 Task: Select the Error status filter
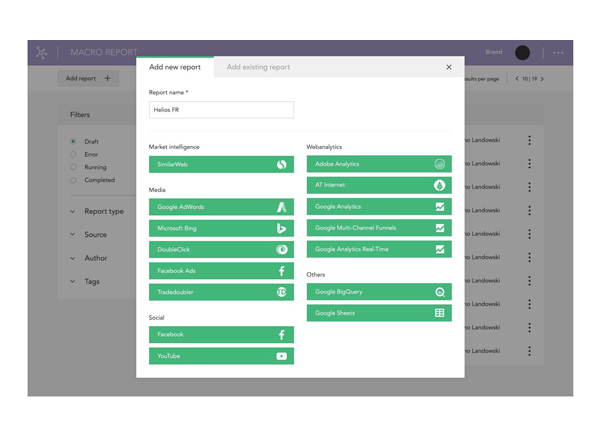73,154
